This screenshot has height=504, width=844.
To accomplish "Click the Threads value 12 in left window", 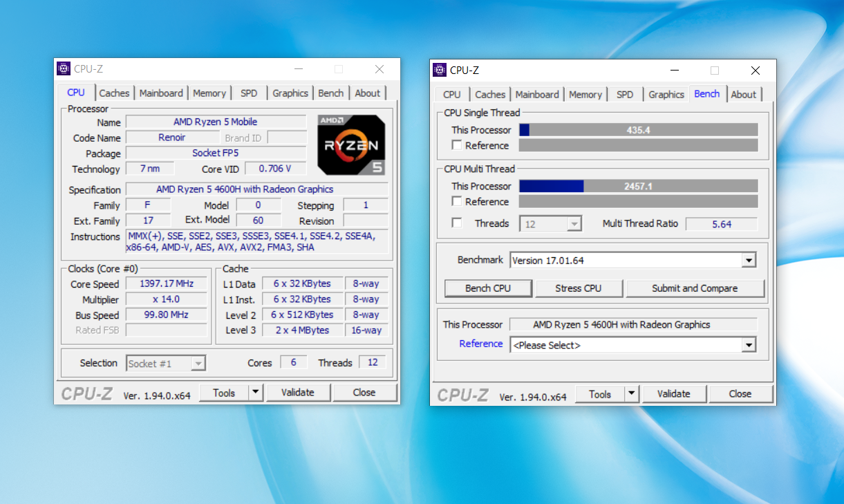I will click(373, 362).
